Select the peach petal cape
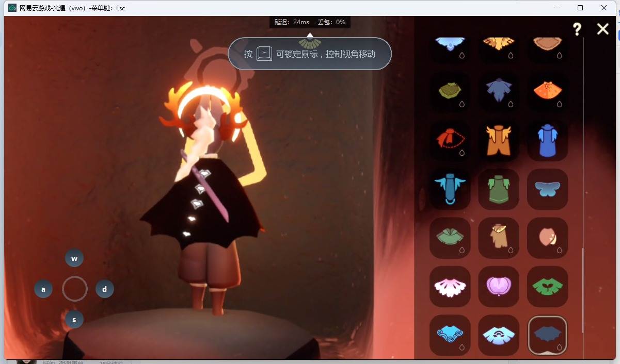This screenshot has height=364, width=620. (547, 238)
